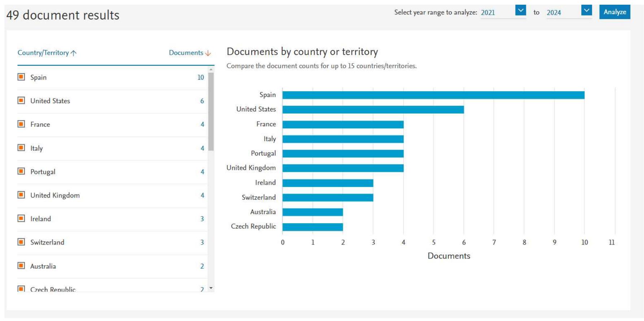Click Spain's document count 10
Image resolution: width=644 pixels, height=321 pixels.
point(200,77)
